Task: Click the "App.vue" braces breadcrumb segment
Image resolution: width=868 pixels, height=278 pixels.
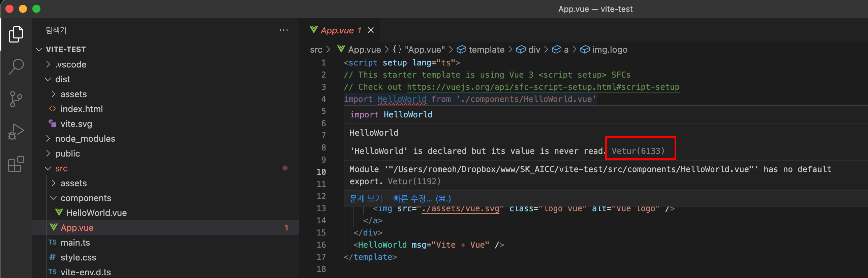Action: click(x=419, y=50)
